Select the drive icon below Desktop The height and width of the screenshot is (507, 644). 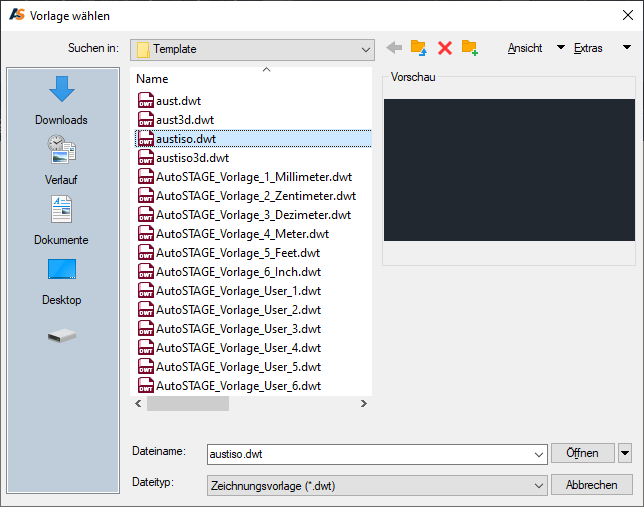(62, 336)
